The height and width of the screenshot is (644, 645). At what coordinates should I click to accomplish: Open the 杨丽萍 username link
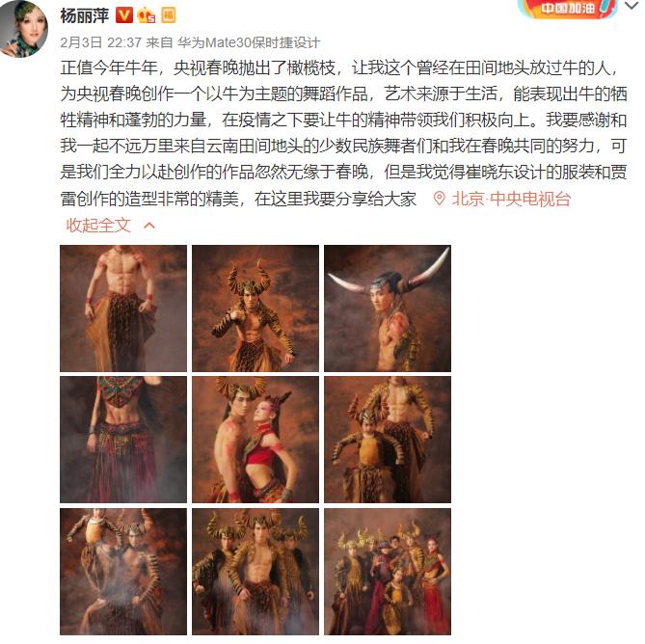click(84, 15)
